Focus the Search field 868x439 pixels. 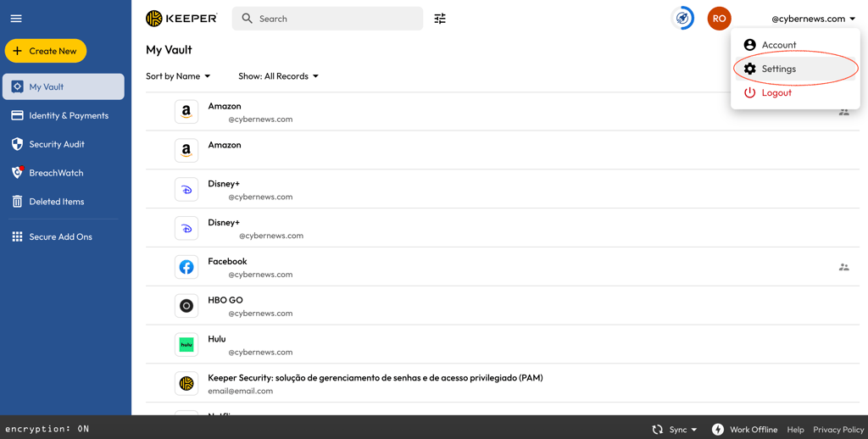click(x=327, y=19)
